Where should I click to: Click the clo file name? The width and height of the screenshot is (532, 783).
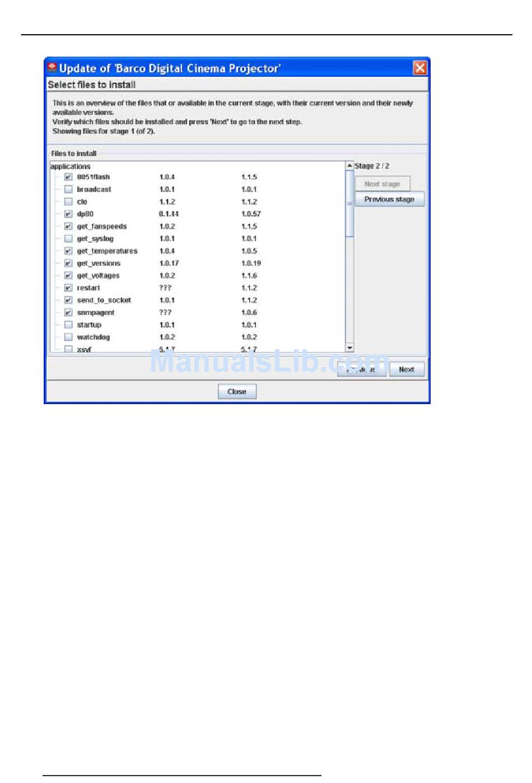tap(82, 202)
